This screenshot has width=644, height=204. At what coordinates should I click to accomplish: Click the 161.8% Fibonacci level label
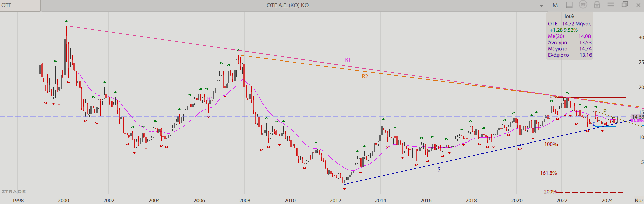tap(548, 173)
